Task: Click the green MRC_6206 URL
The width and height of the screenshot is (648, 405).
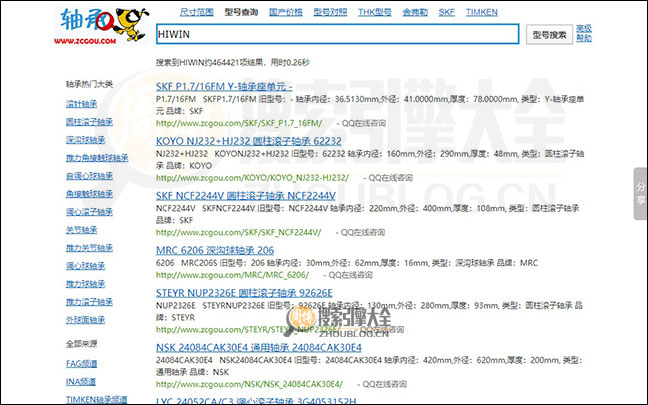Action: [x=232, y=275]
